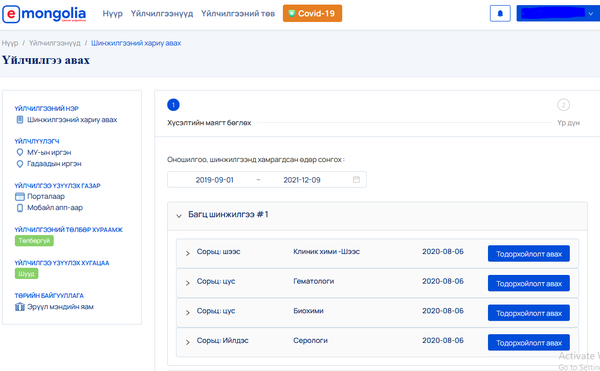Click the МУ-ын иргэн text
Image resolution: width=600 pixels, height=371 pixels.
tap(49, 152)
